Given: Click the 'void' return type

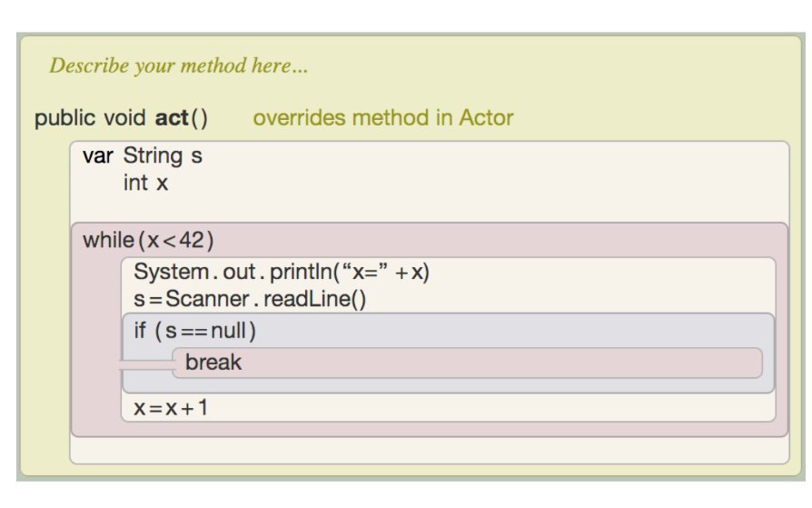Looking at the screenshot, I should 124,118.
